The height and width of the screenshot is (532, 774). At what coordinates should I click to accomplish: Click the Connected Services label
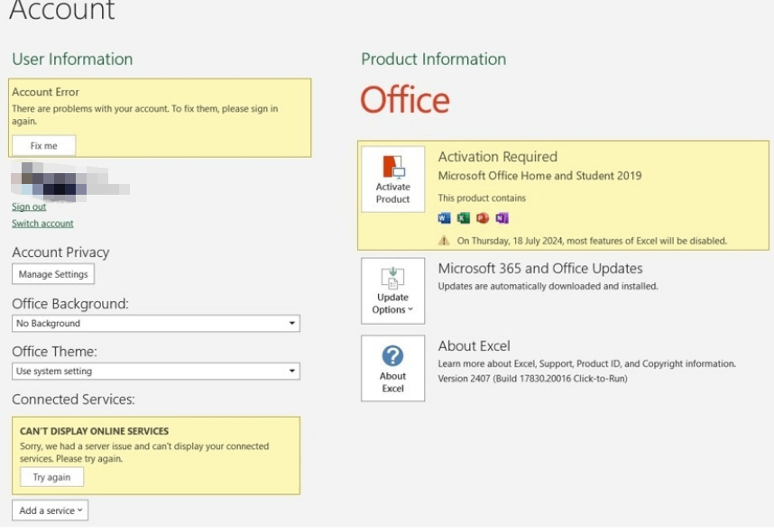[74, 399]
